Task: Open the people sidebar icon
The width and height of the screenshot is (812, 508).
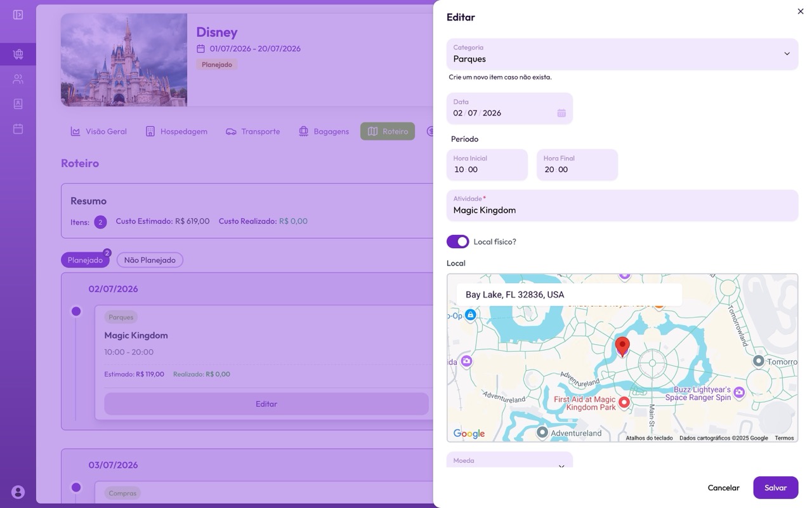Action: pyautogui.click(x=18, y=79)
